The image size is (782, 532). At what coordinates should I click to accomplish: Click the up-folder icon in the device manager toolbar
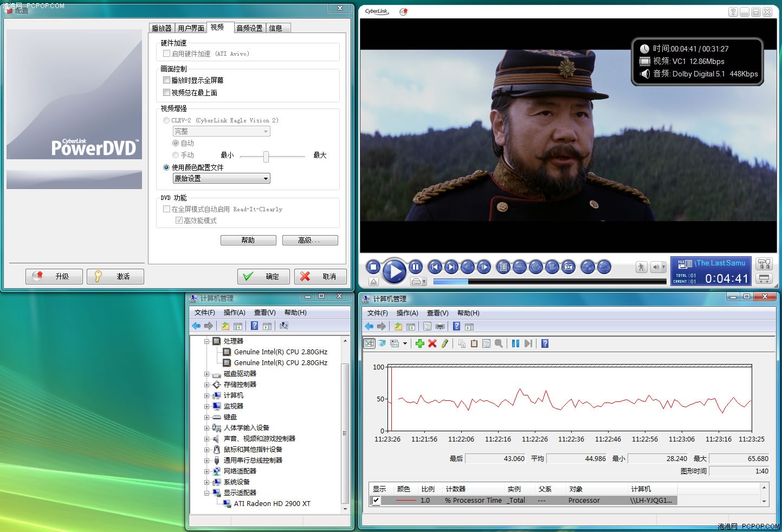click(x=225, y=326)
